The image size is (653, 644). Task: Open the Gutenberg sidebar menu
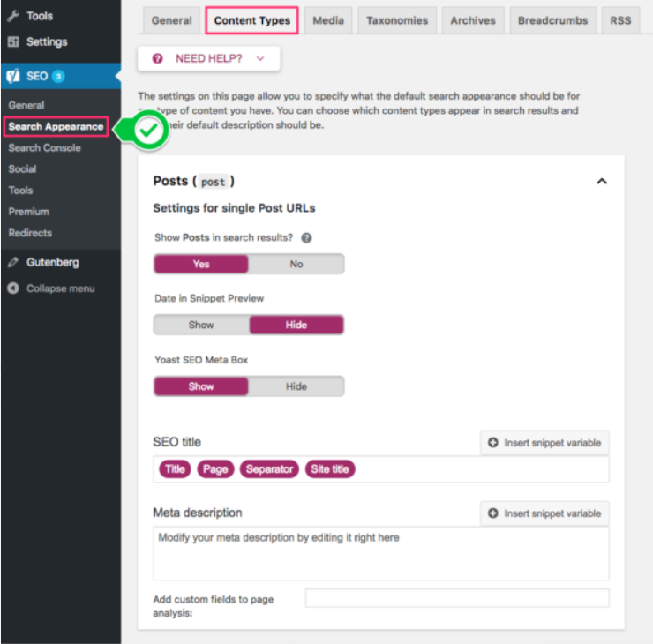click(x=60, y=262)
